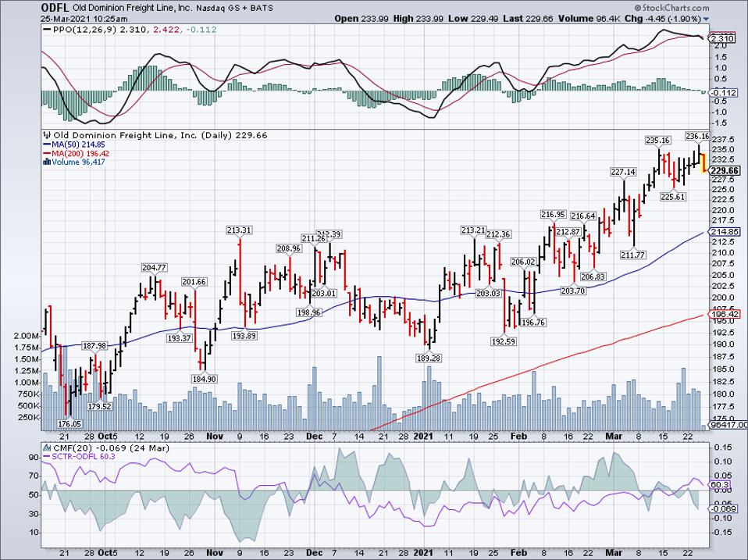Click the red MA(200) line swatch
748x560 pixels.
(x=47, y=154)
